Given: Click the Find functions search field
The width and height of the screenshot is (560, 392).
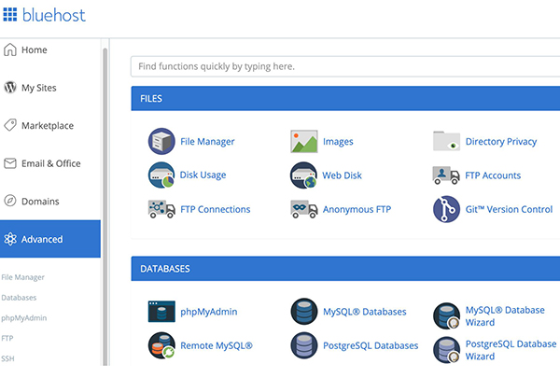Looking at the screenshot, I should pyautogui.click(x=345, y=67).
